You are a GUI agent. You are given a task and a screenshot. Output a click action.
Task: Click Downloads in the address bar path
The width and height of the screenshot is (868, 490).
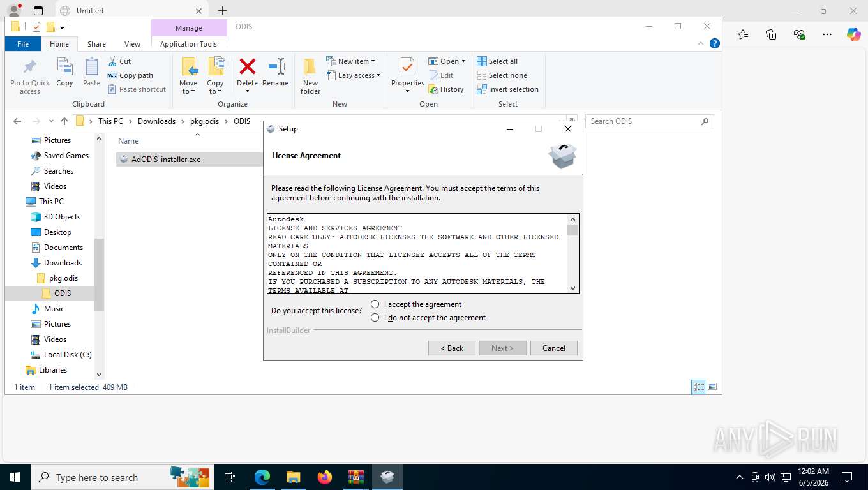point(156,121)
